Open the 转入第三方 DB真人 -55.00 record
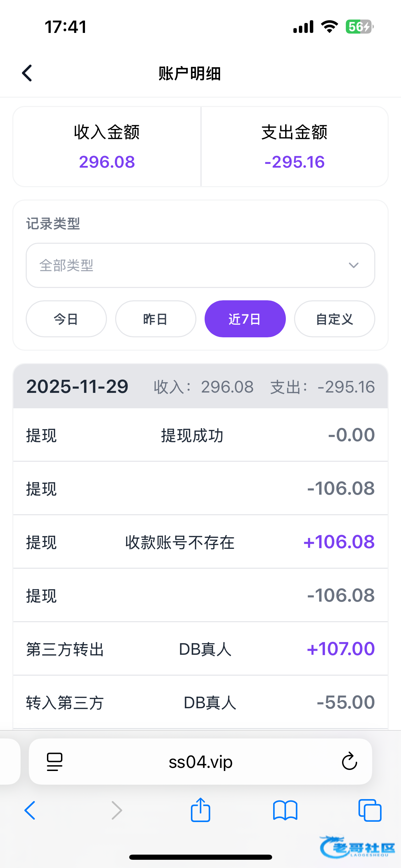Screen dimensions: 401x868 pos(200,702)
